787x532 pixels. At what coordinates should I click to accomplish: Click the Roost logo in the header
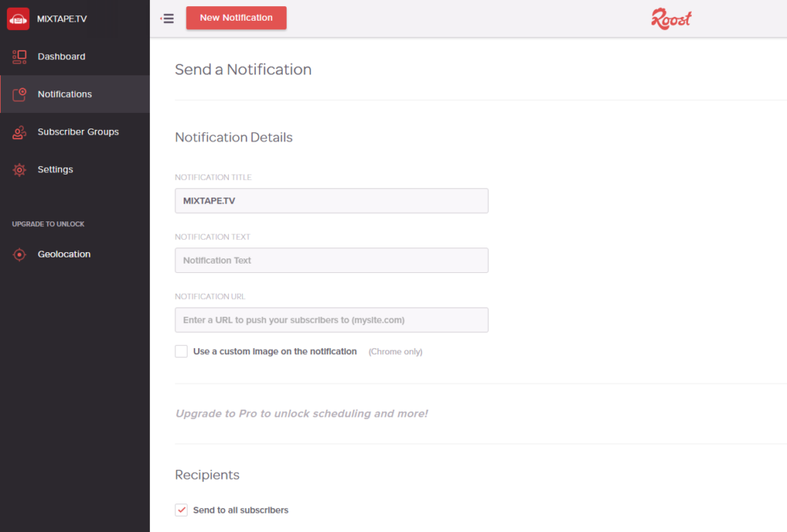pyautogui.click(x=670, y=18)
